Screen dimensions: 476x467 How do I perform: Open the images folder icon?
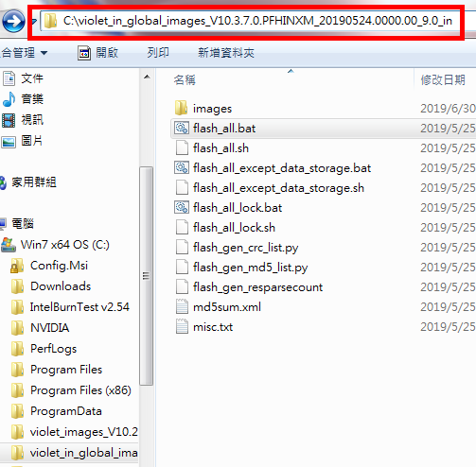point(182,108)
